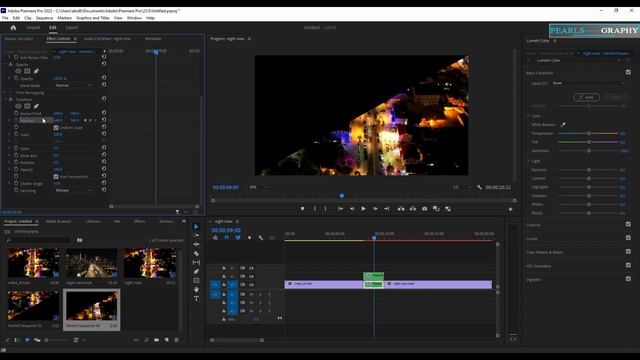Switch to the Export workspace tab
Image resolution: width=640 pixels, height=360 pixels.
pyautogui.click(x=71, y=28)
